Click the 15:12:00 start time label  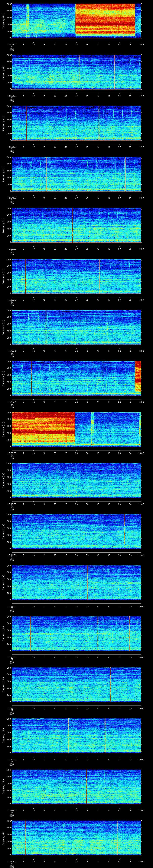tap(12, 606)
